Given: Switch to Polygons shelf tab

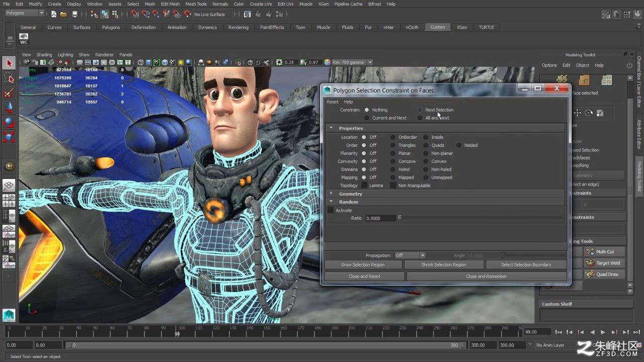Looking at the screenshot, I should pos(111,27).
